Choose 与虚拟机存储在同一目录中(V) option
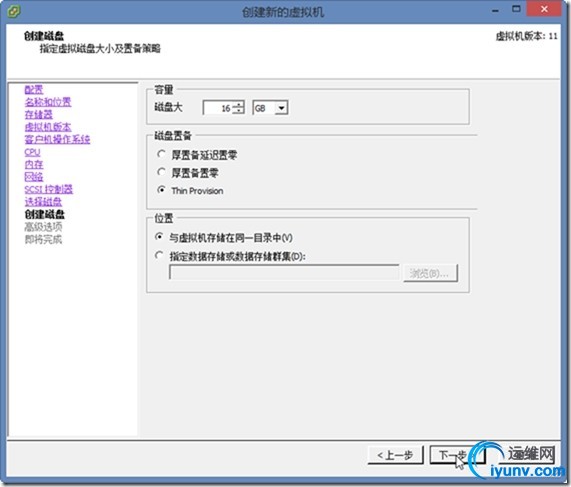 click(x=159, y=237)
